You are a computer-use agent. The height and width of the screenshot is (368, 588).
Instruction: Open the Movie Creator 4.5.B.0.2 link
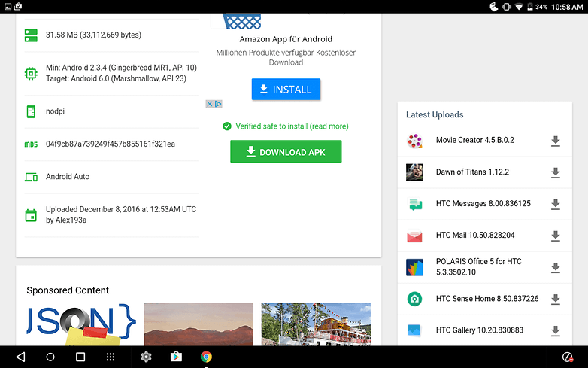point(474,140)
